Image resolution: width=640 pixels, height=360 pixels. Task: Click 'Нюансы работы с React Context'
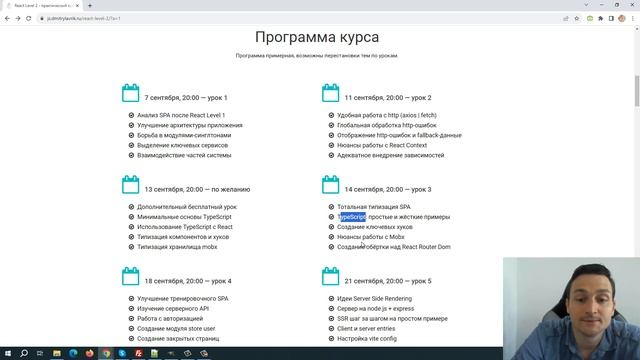(x=382, y=145)
